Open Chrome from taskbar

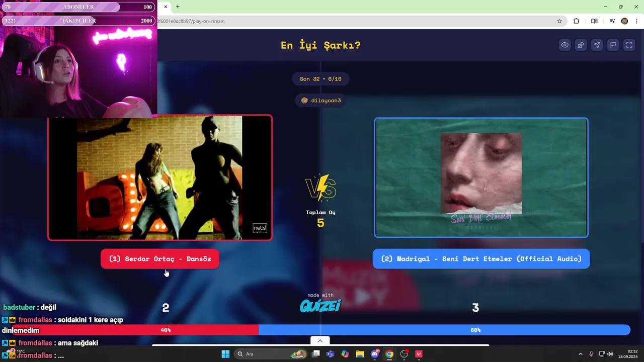tap(389, 354)
